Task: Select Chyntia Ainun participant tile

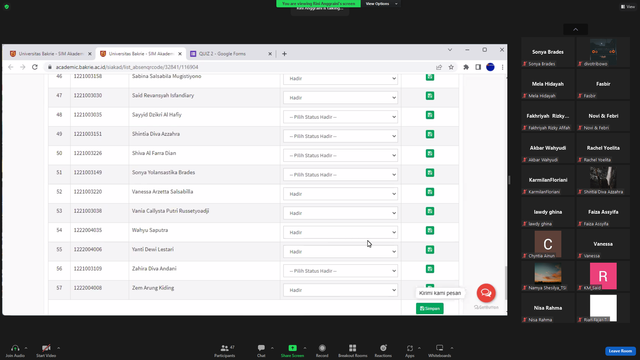Action: click(x=547, y=244)
